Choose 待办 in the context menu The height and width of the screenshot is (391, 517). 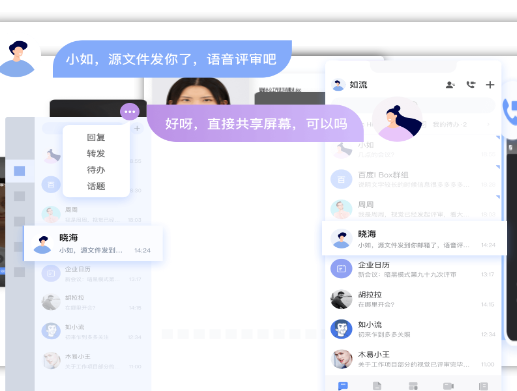pos(96,170)
